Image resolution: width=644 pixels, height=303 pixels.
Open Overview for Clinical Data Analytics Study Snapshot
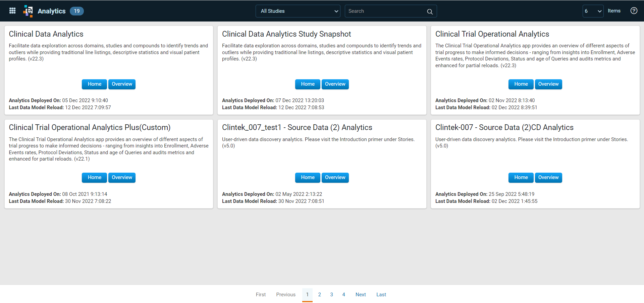coord(335,84)
